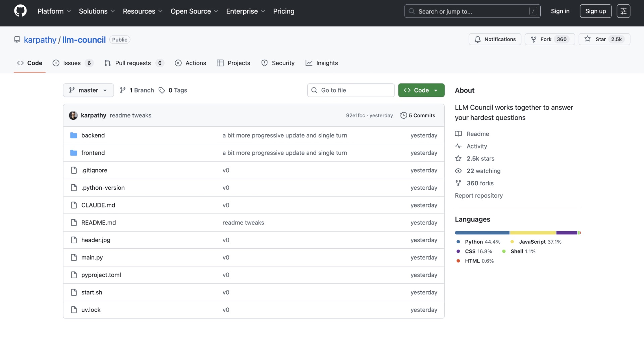Switch to the Issues tab
Screen dimensions: 644x362
(x=71, y=63)
